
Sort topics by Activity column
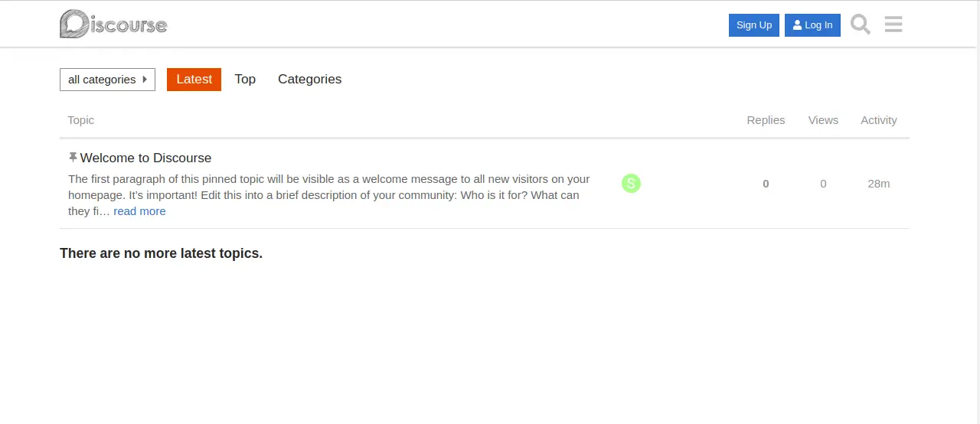pos(878,120)
